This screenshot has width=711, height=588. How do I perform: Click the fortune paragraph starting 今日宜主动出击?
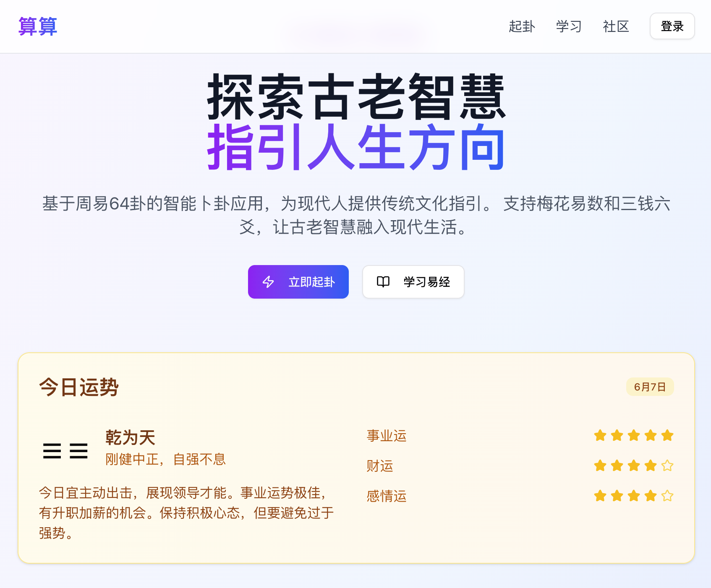coord(186,513)
